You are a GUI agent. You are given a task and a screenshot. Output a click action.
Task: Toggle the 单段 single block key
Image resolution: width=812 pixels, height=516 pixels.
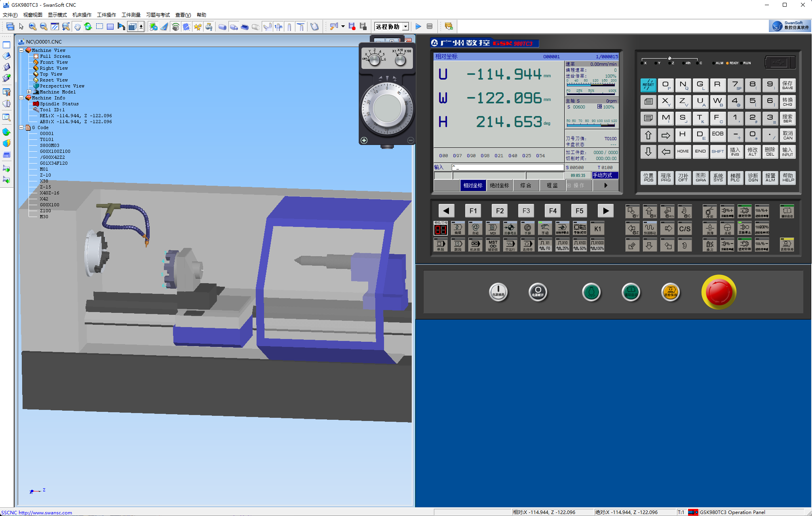440,245
